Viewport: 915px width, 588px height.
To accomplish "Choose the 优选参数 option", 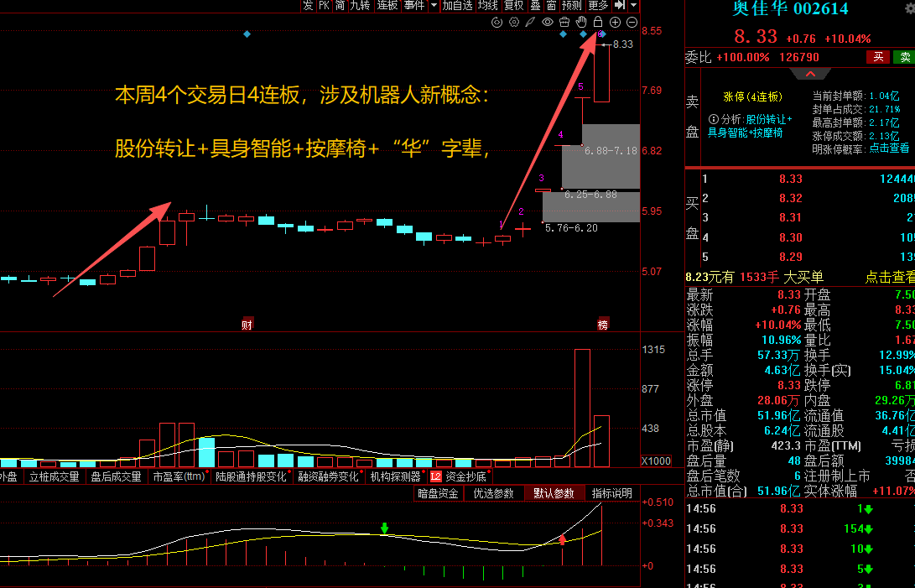I will (x=493, y=493).
